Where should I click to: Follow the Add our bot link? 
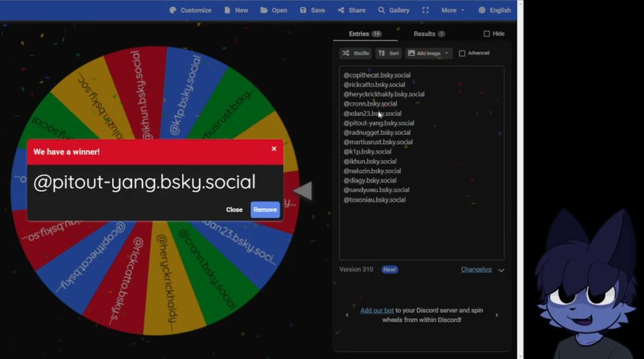[x=377, y=310]
